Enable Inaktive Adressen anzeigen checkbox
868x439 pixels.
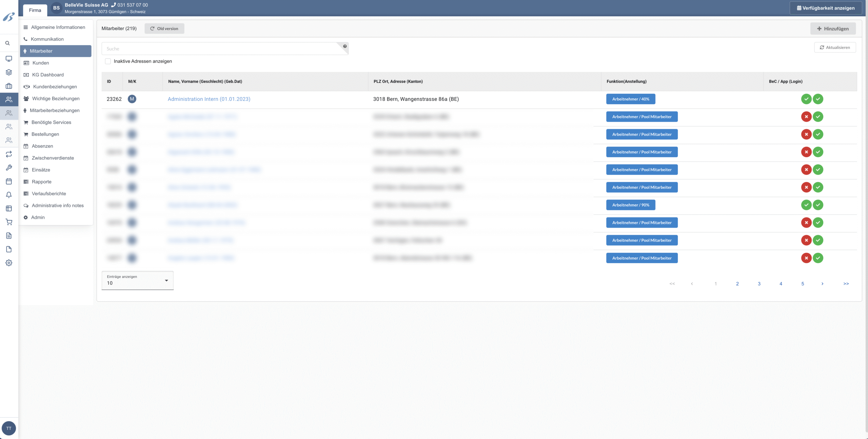(108, 61)
